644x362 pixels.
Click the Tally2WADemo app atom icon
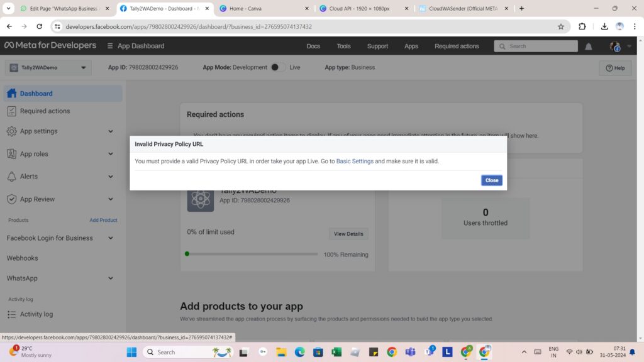tap(201, 199)
